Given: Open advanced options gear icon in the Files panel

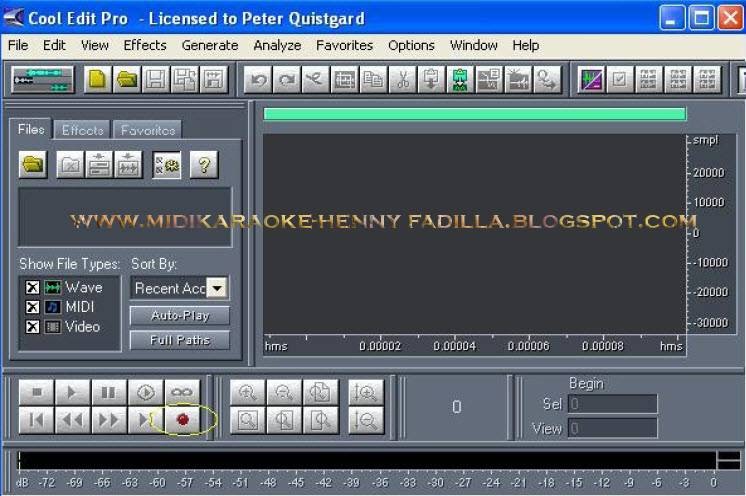Looking at the screenshot, I should [167, 165].
